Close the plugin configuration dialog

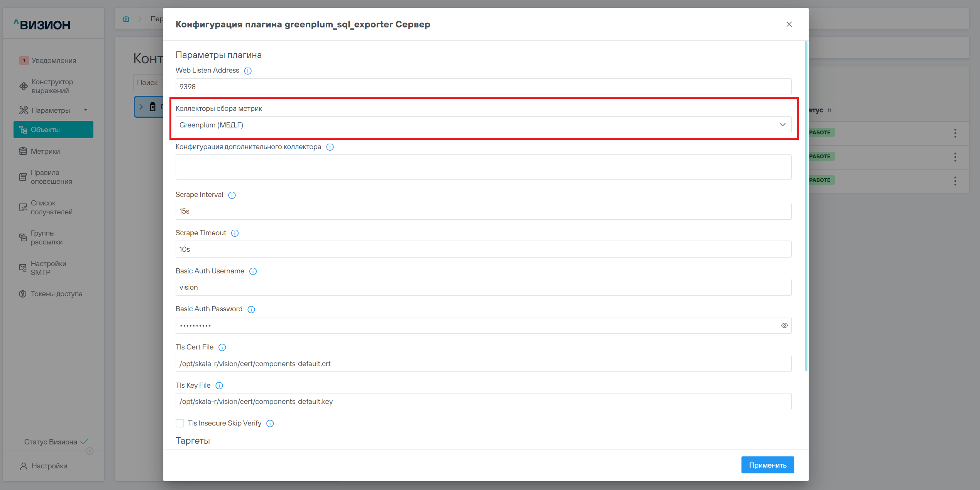click(x=789, y=24)
